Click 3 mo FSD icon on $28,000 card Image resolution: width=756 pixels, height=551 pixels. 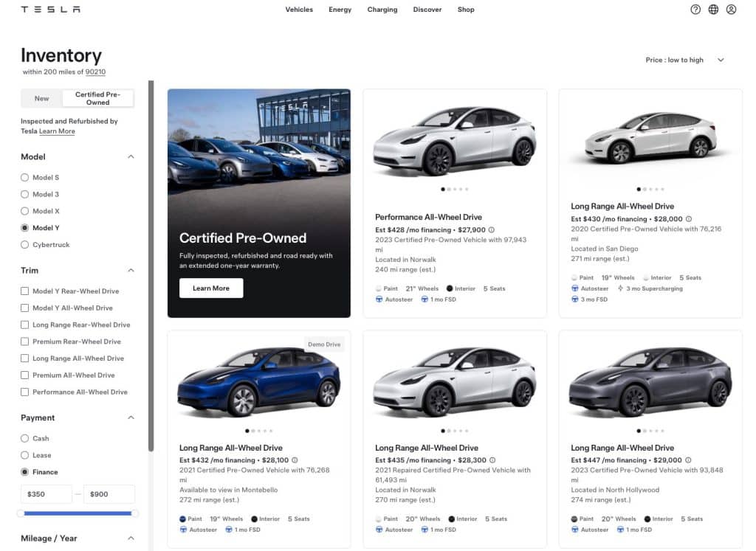click(x=574, y=299)
